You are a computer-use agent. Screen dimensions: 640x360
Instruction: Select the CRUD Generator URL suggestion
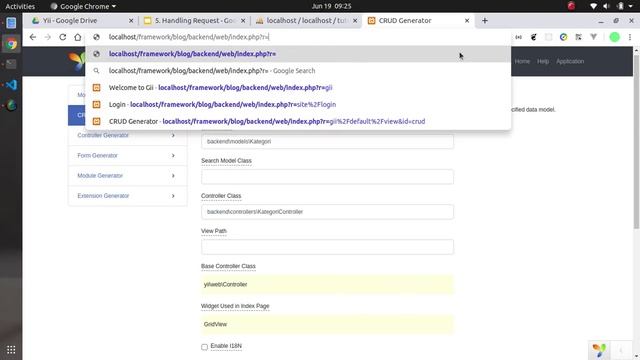tap(298, 121)
